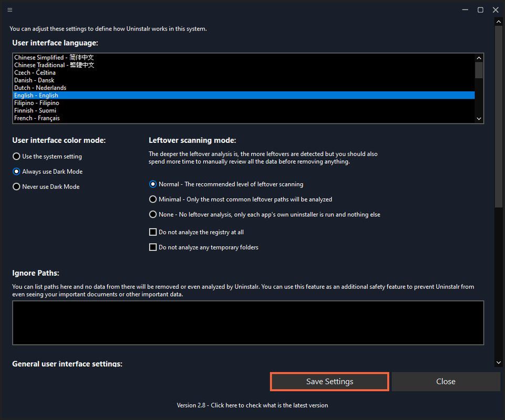Image resolution: width=505 pixels, height=420 pixels.
Task: Select Chinese Traditional language
Action: coord(244,65)
